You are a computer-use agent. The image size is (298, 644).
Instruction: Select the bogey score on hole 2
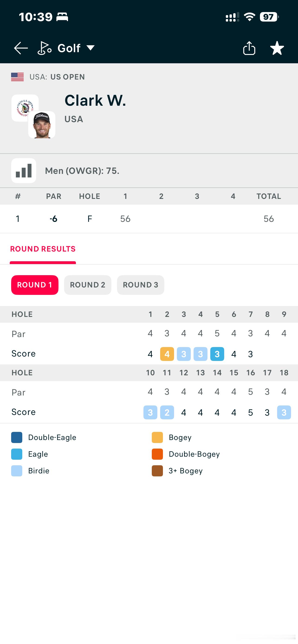pyautogui.click(x=167, y=354)
